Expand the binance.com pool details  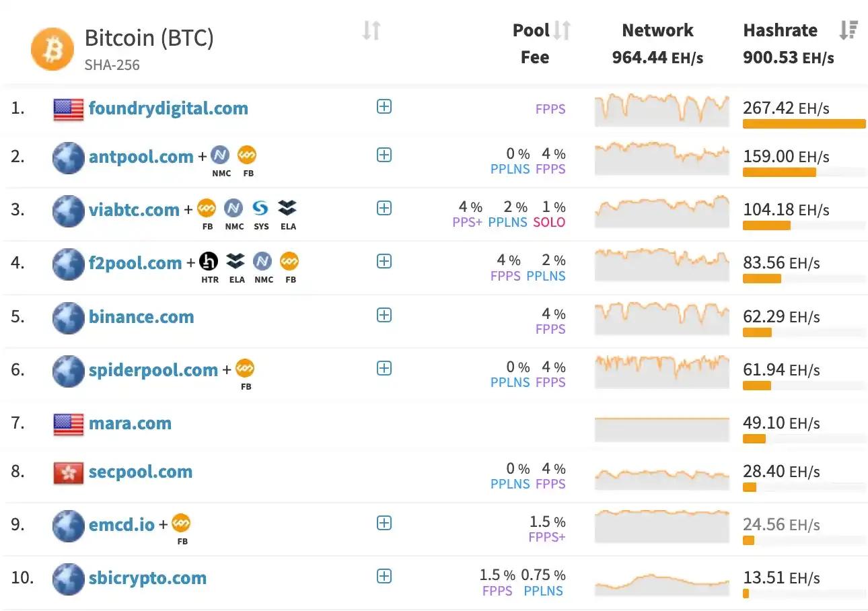click(x=384, y=315)
